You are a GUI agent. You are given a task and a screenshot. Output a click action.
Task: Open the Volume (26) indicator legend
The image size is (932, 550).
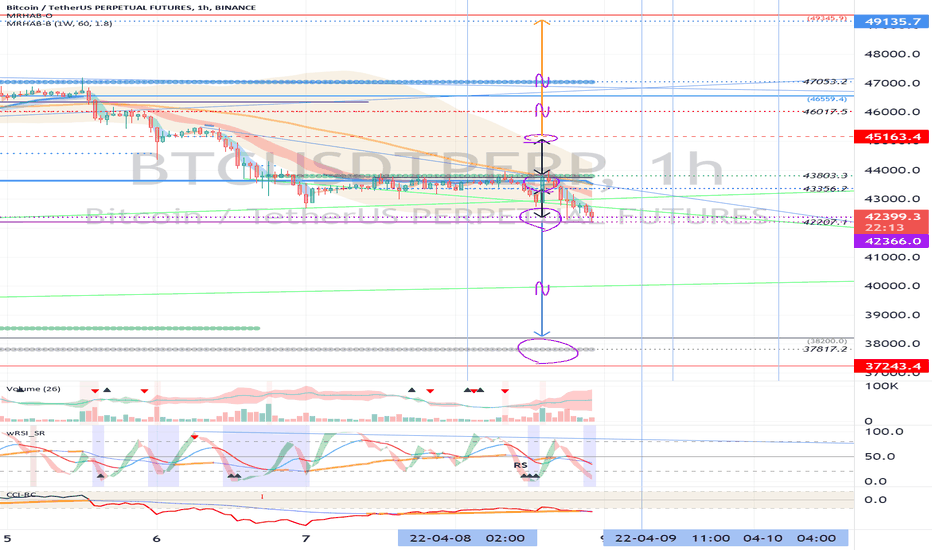(33, 389)
